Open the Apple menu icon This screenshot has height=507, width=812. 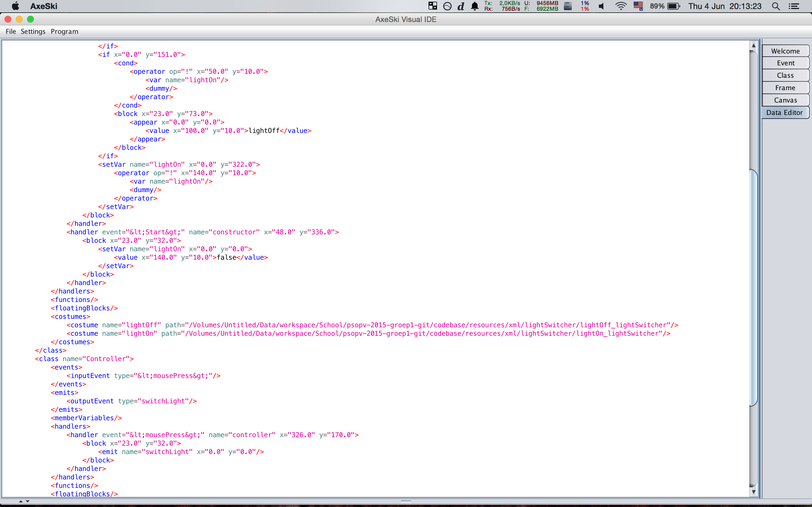[x=16, y=6]
